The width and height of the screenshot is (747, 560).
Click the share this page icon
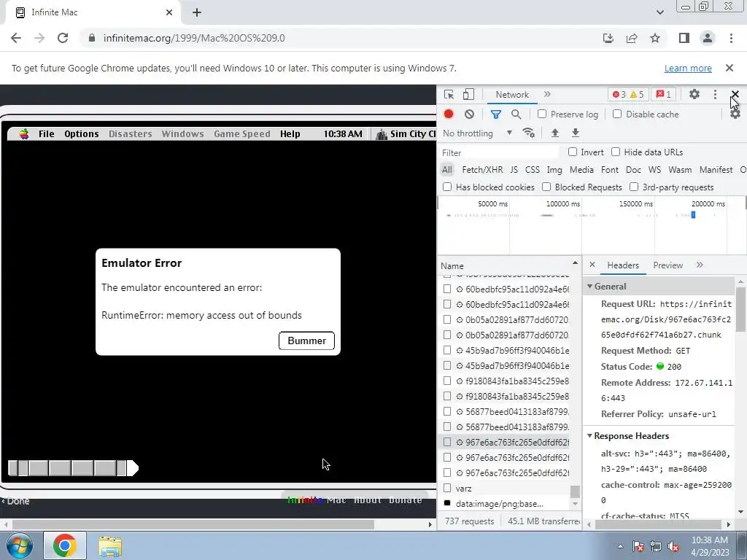pos(632,38)
